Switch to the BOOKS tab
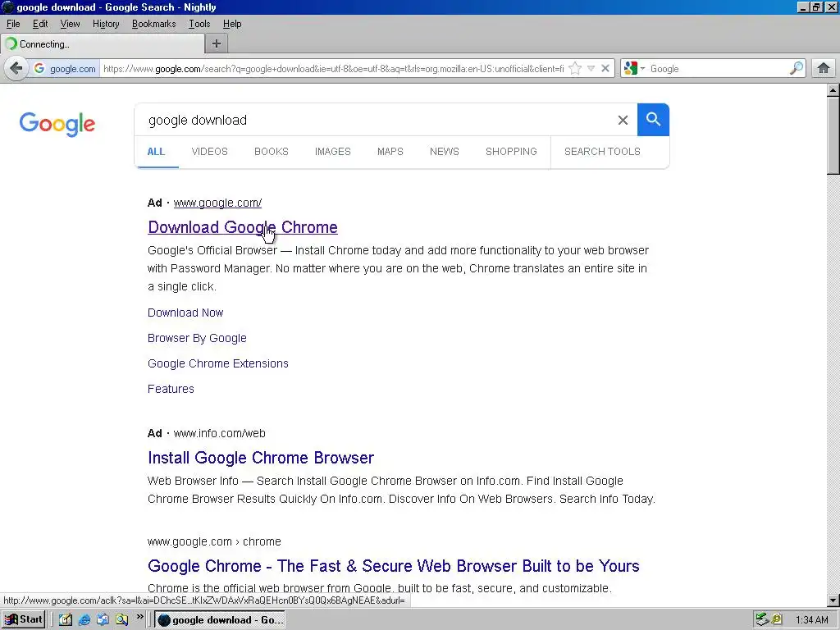This screenshot has height=630, width=840. point(271,152)
